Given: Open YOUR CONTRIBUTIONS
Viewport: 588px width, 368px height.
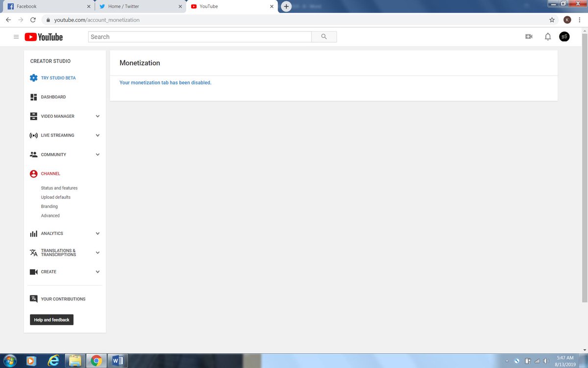Looking at the screenshot, I should coord(63,299).
